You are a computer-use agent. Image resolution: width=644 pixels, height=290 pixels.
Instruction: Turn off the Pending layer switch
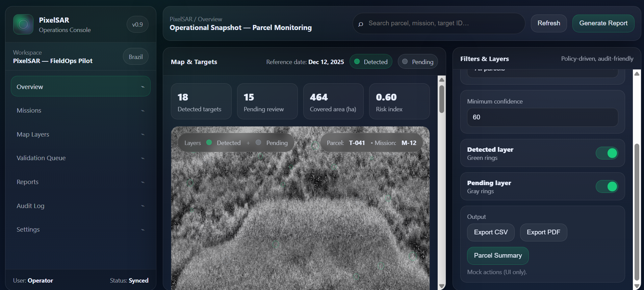607,186
